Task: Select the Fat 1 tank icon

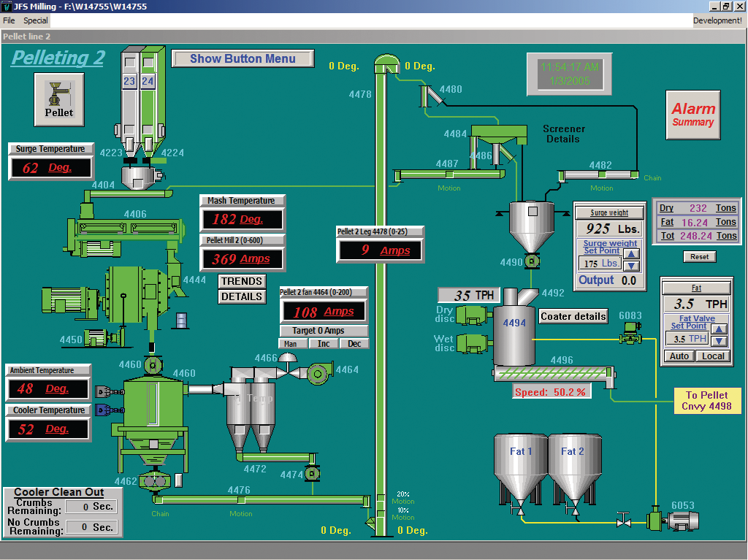Action: (520, 468)
